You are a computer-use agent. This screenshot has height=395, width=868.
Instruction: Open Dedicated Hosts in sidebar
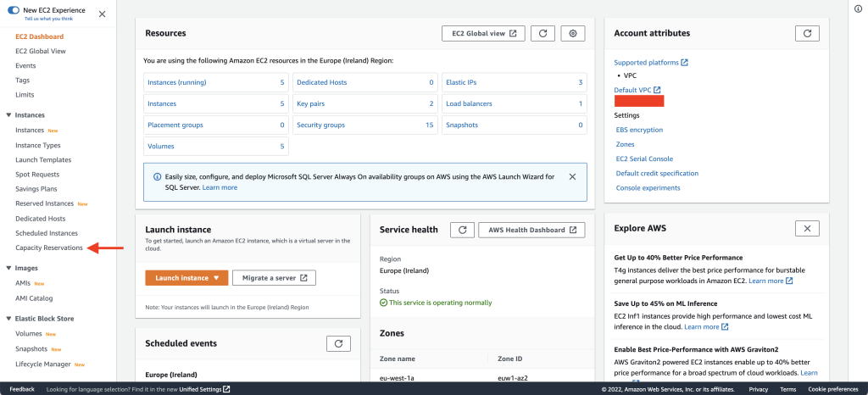(x=41, y=219)
